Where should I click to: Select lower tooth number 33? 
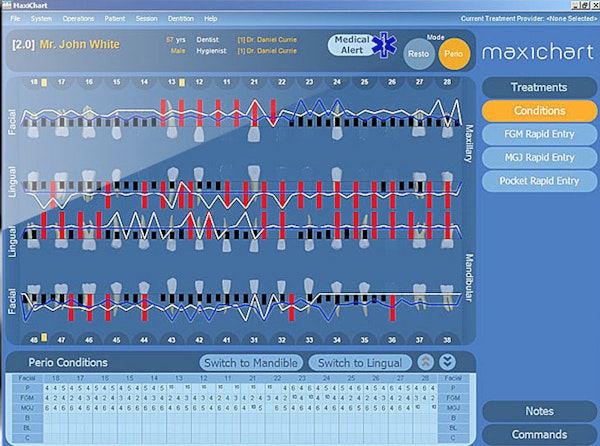coord(309,340)
